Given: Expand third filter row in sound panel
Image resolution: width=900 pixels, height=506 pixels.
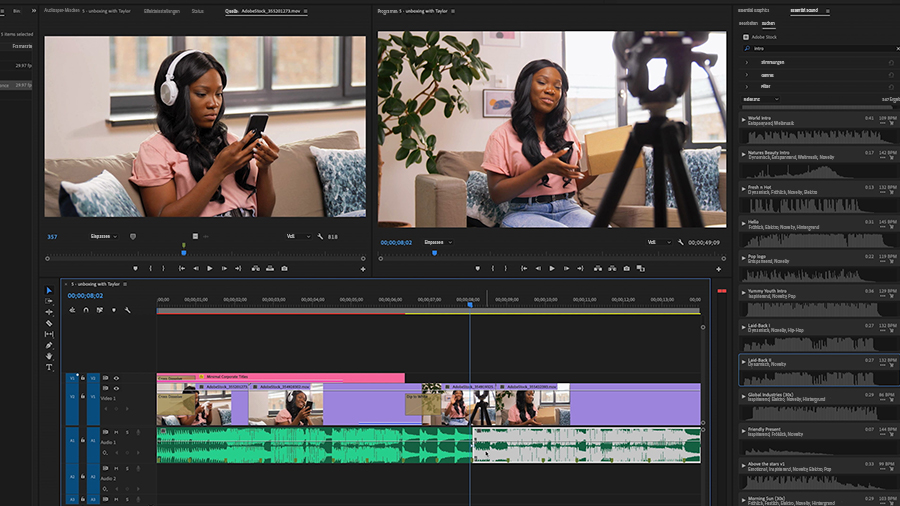Looking at the screenshot, I should pos(747,87).
